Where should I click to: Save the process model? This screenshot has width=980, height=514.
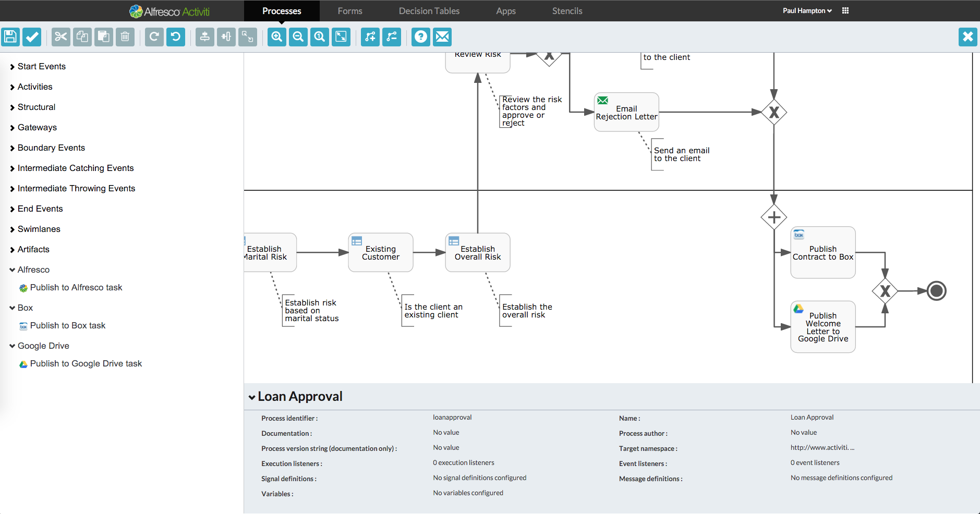(x=10, y=36)
